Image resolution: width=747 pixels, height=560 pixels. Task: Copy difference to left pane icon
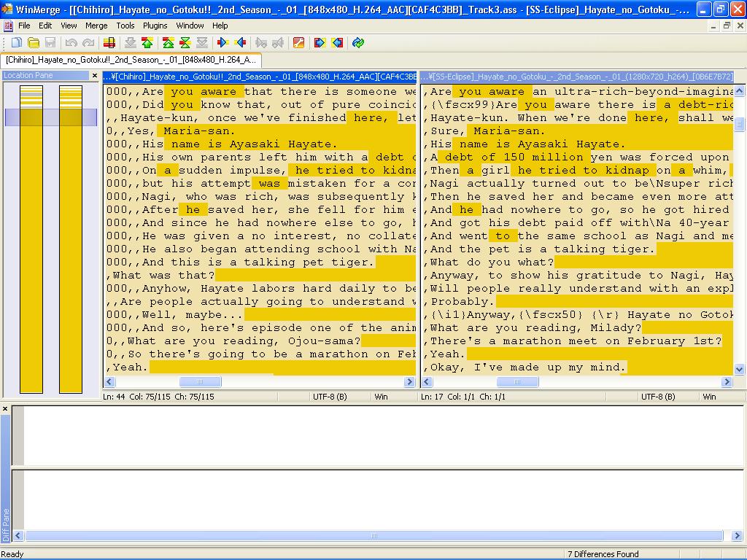(240, 43)
